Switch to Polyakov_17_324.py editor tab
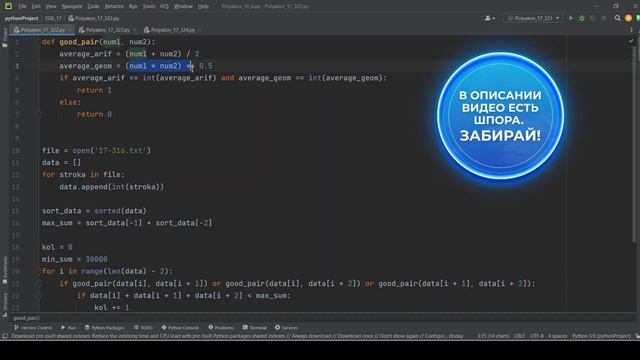 173,30
